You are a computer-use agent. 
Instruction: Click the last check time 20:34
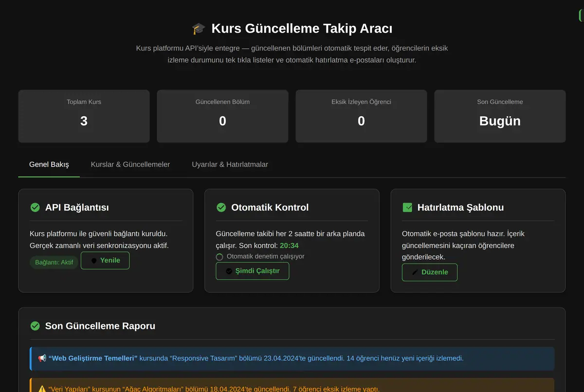tap(289, 246)
